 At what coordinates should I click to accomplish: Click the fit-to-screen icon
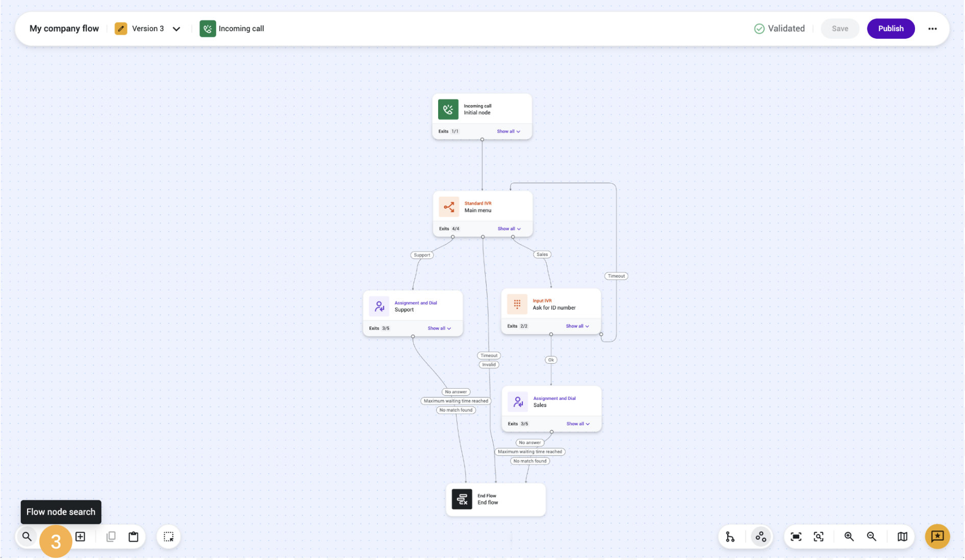pyautogui.click(x=796, y=537)
